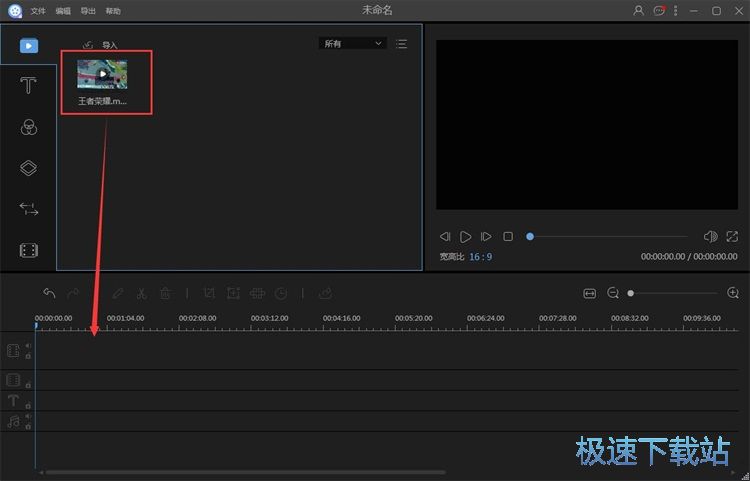This screenshot has height=481, width=750.
Task: Open the 帮助 menu
Action: 113,11
